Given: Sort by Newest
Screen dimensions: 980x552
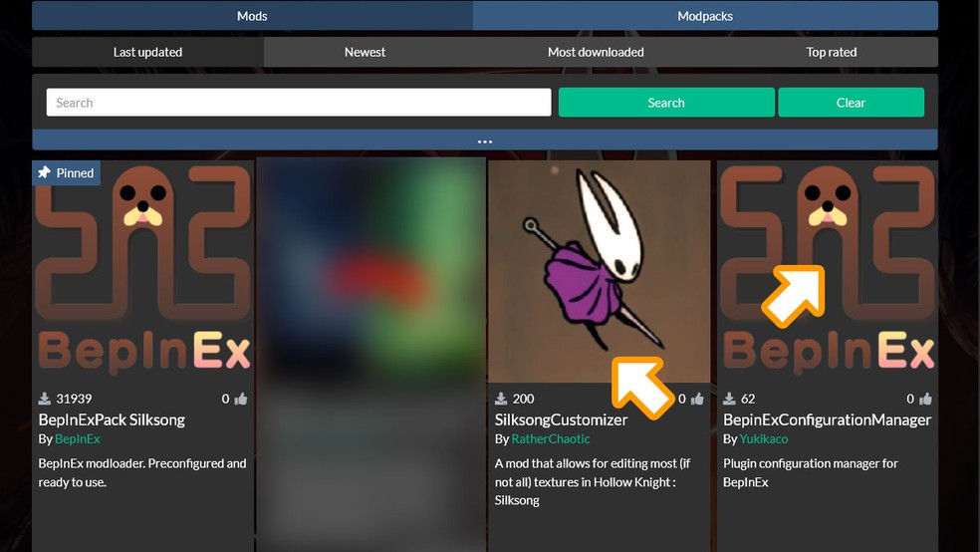Looking at the screenshot, I should [365, 52].
